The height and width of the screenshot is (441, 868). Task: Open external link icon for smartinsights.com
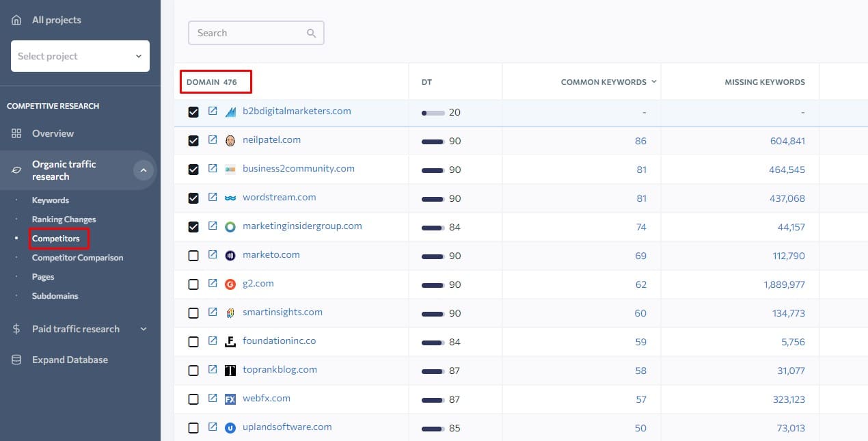tap(213, 312)
